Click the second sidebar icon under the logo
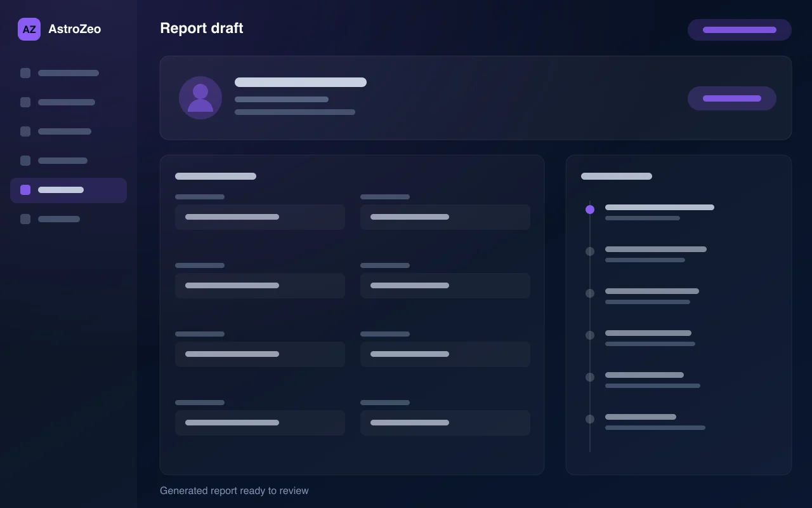Screen dimensions: 812x508 coord(25,102)
